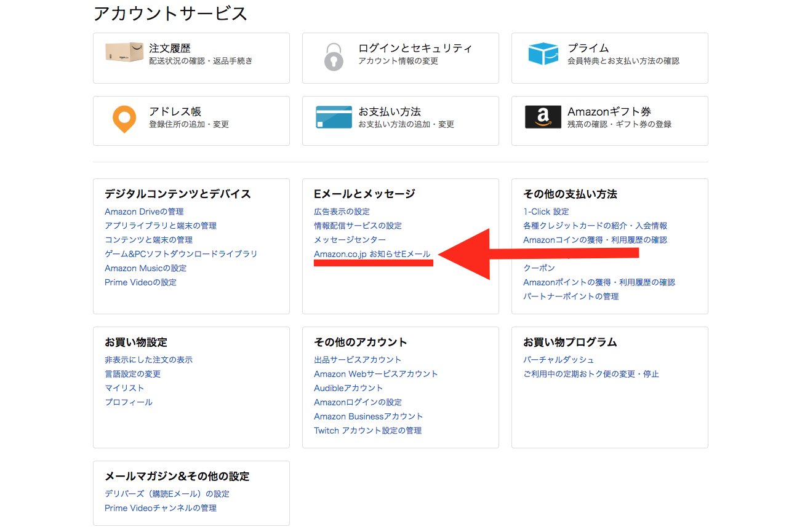
Task: Click the padlock icon for ログインとセキュリティ
Action: point(334,57)
